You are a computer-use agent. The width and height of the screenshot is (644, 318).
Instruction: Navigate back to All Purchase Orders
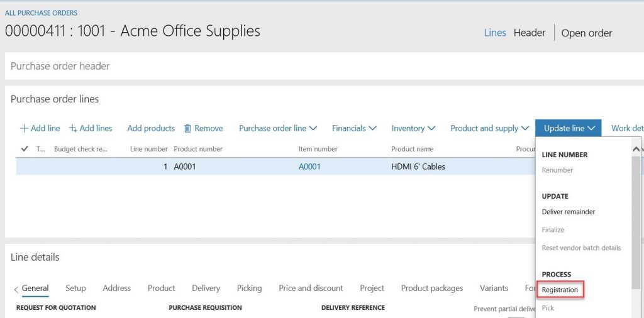point(41,13)
